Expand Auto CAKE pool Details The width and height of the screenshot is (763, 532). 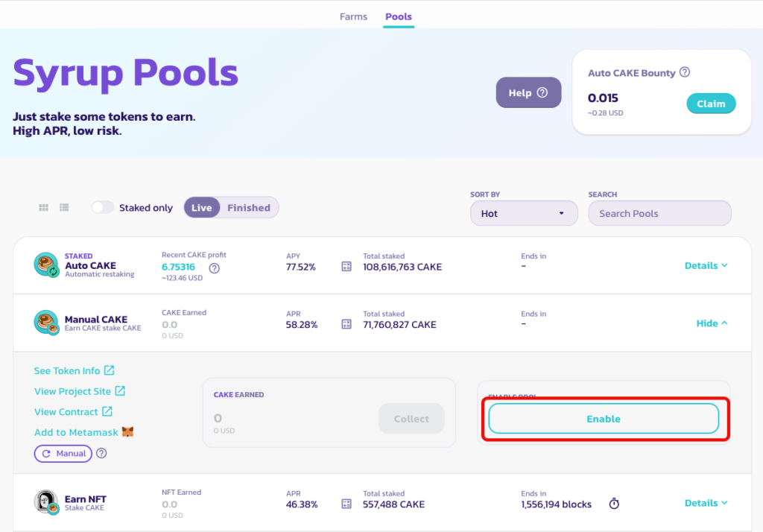pos(706,265)
